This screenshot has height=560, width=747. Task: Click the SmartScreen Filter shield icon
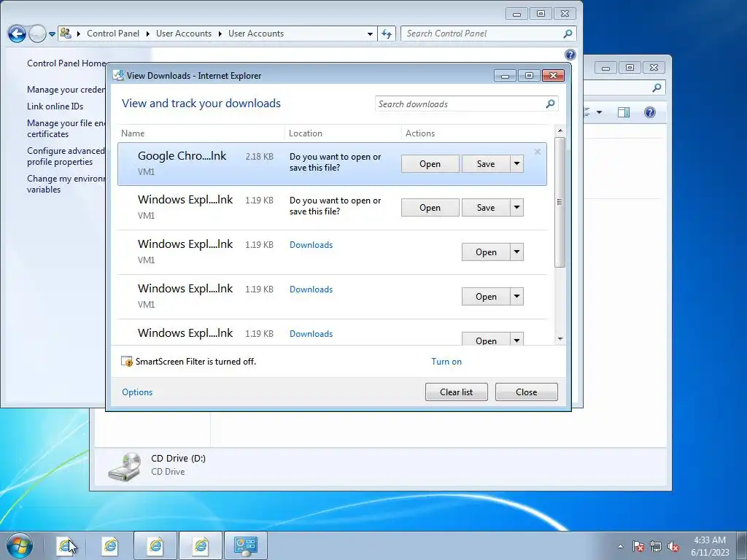pos(127,362)
